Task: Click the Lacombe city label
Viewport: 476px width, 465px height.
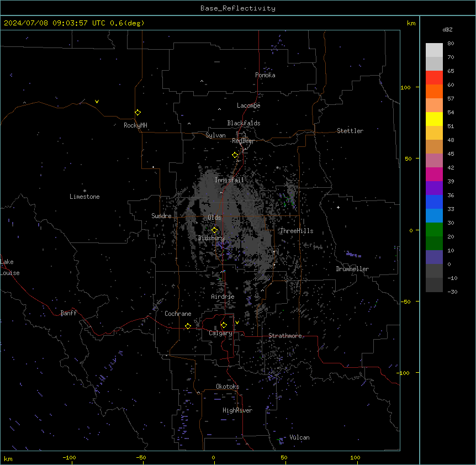Action: (248, 105)
